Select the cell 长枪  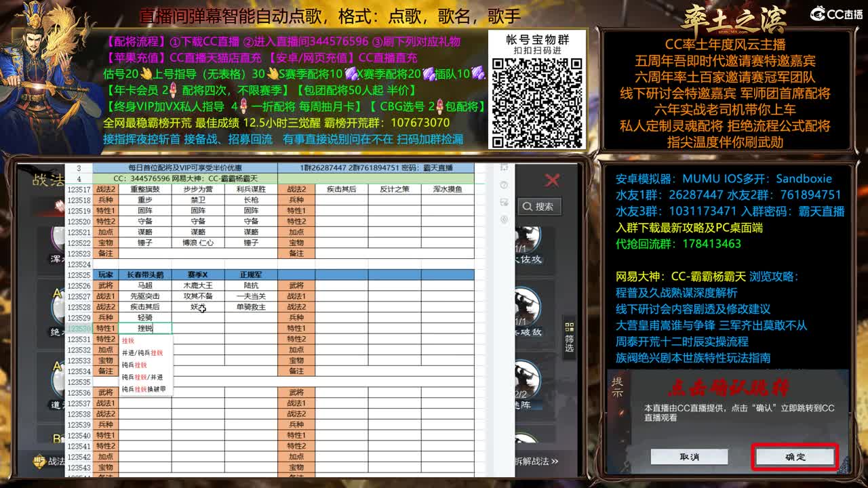tap(251, 200)
